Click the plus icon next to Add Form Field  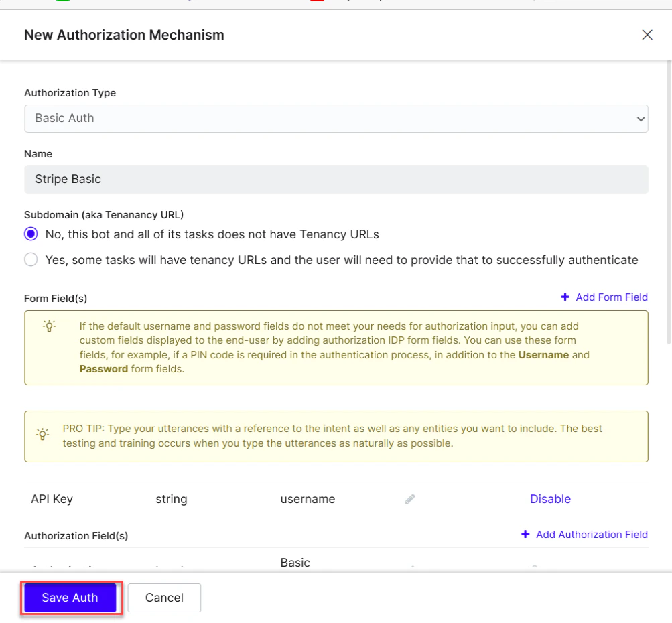tap(564, 297)
